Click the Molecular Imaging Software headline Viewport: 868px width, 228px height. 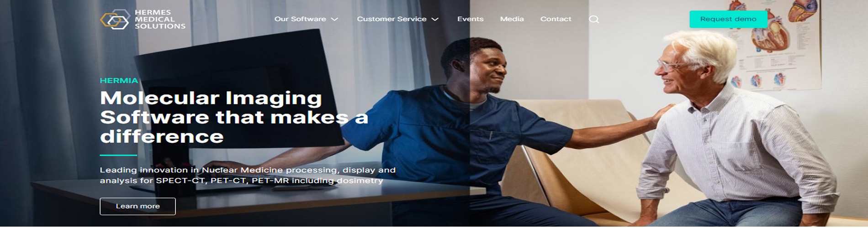234,117
